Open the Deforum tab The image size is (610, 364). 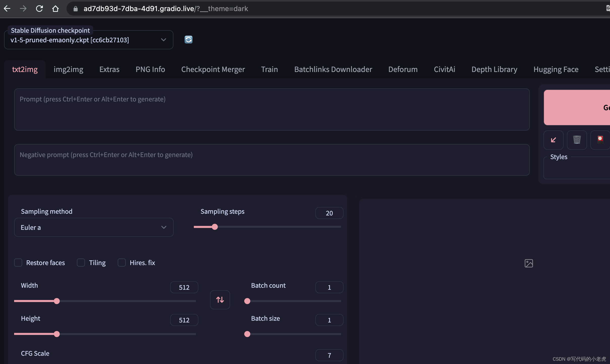tap(403, 69)
